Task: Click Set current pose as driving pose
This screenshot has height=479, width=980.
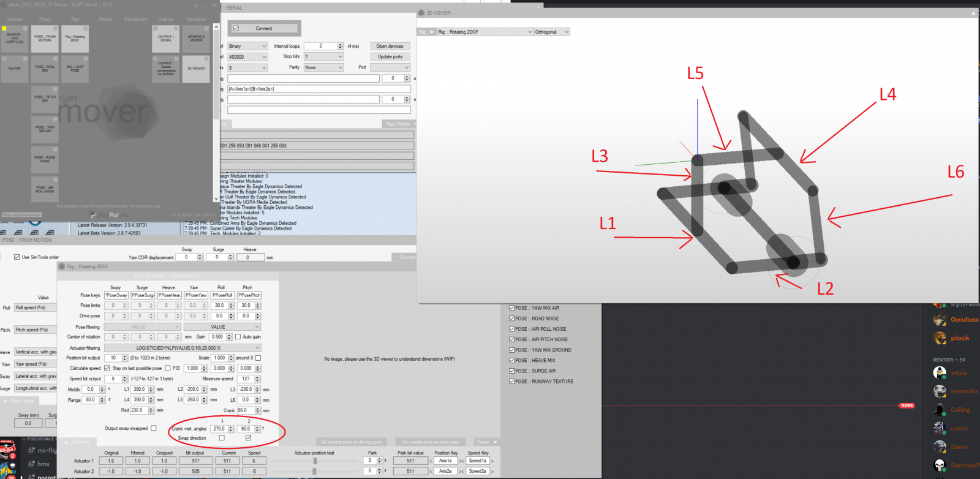Action: (351, 442)
